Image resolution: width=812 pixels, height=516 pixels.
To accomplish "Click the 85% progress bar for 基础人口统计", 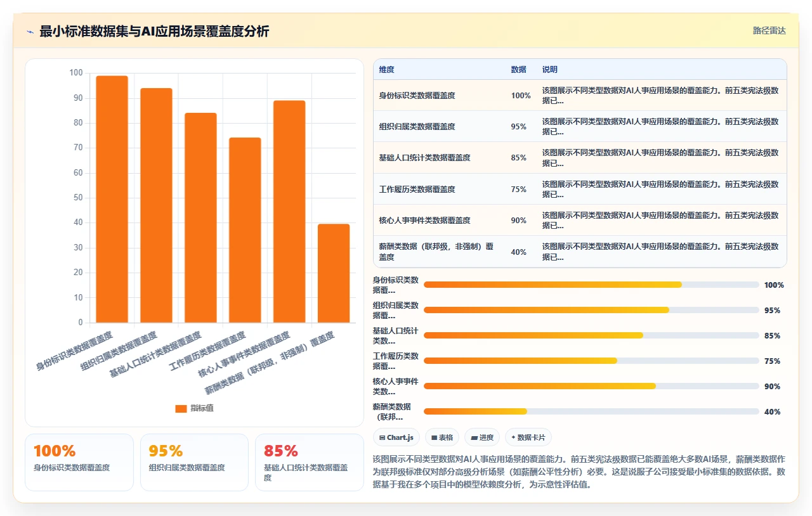I will click(591, 335).
